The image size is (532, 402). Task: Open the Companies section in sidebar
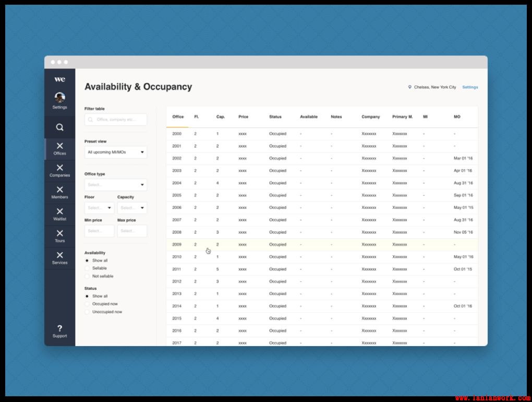coord(59,170)
